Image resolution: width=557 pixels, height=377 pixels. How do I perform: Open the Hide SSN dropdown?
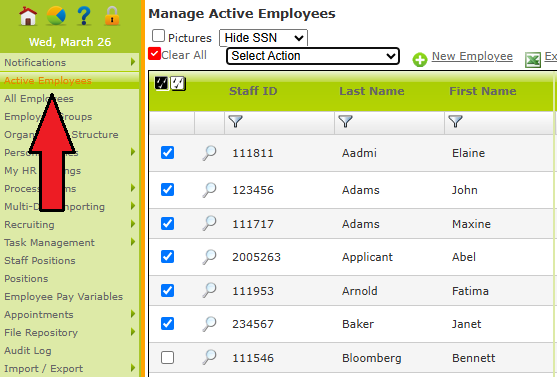click(x=264, y=38)
